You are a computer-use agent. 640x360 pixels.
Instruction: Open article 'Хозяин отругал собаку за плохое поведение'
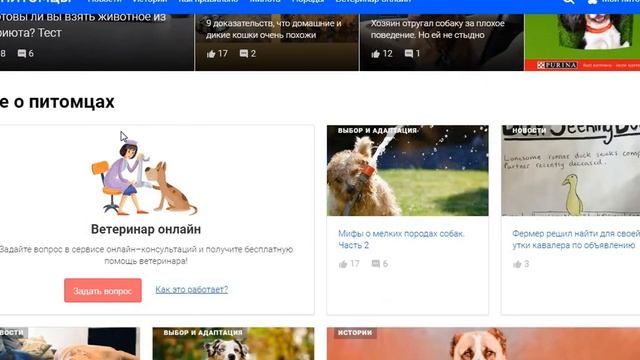point(438,29)
